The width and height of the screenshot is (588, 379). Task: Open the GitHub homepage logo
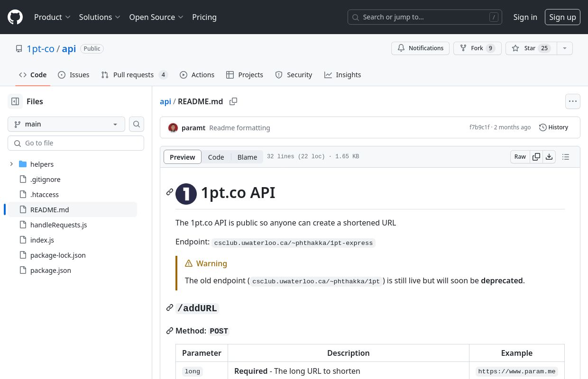pos(15,17)
